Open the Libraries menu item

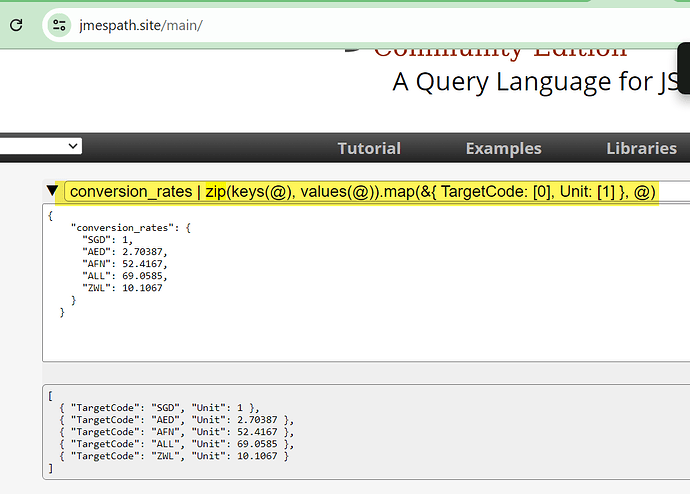point(642,148)
